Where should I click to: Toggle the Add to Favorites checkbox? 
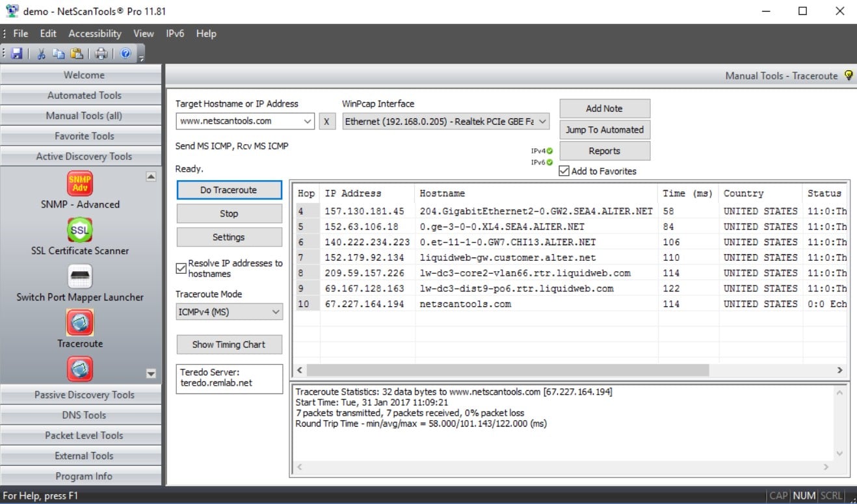tap(564, 171)
